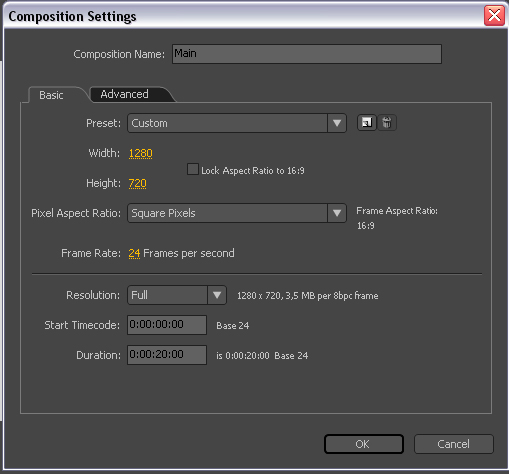Click the Start Timecode field
The height and width of the screenshot is (474, 509).
point(167,325)
